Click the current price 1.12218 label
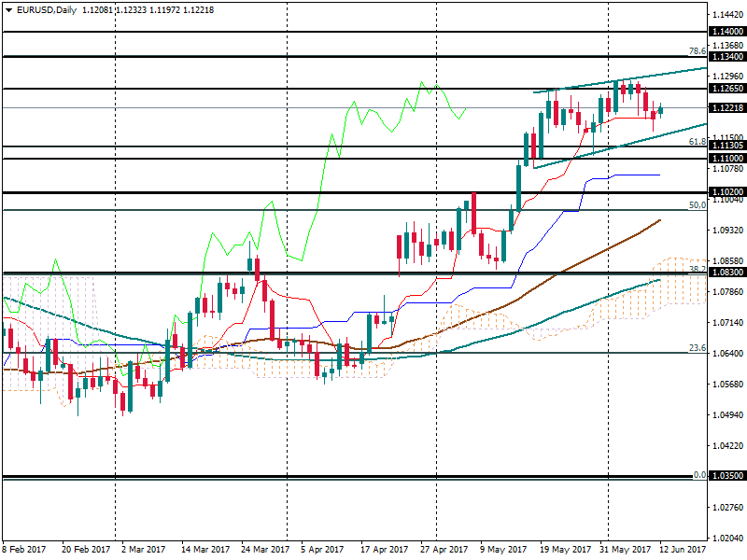Image resolution: width=747 pixels, height=560 pixels. (x=726, y=108)
